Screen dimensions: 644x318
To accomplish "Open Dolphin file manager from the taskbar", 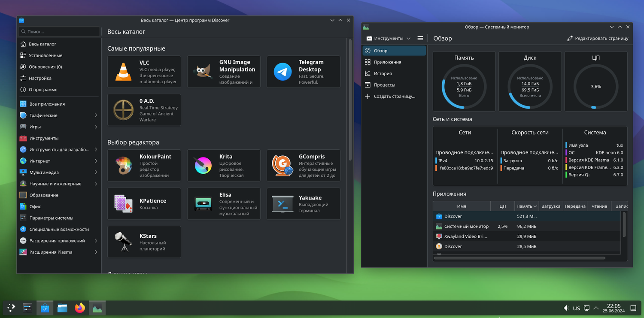I will [62, 308].
